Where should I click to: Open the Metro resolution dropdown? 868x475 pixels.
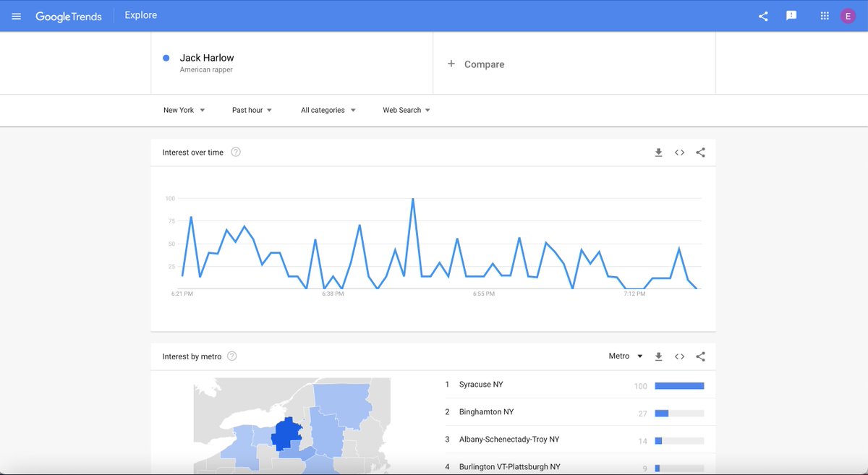(626, 356)
